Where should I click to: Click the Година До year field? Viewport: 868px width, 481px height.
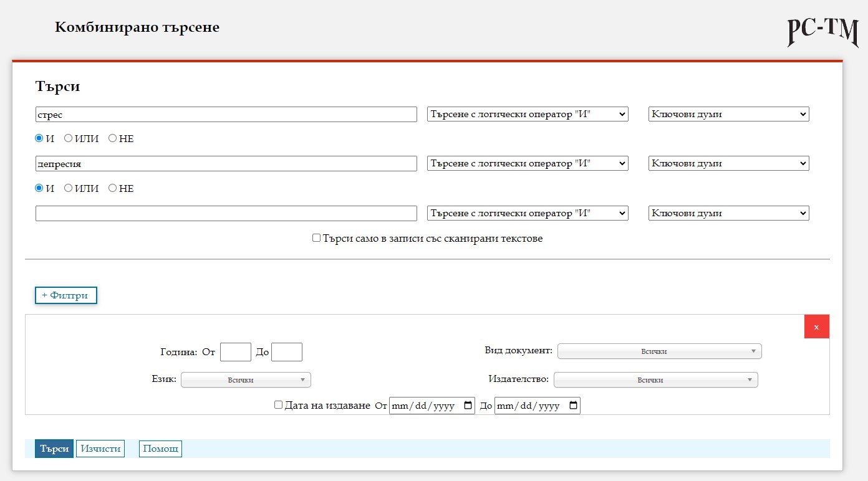tap(287, 352)
